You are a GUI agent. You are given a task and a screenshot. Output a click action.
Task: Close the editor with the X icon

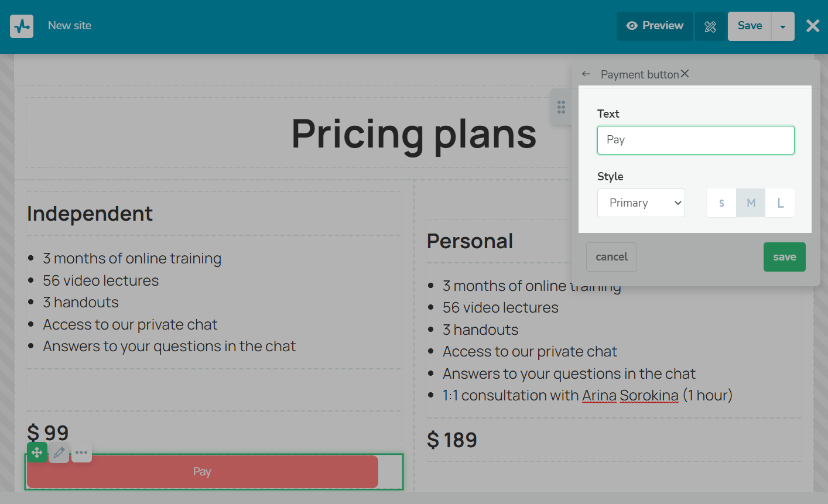tap(813, 26)
